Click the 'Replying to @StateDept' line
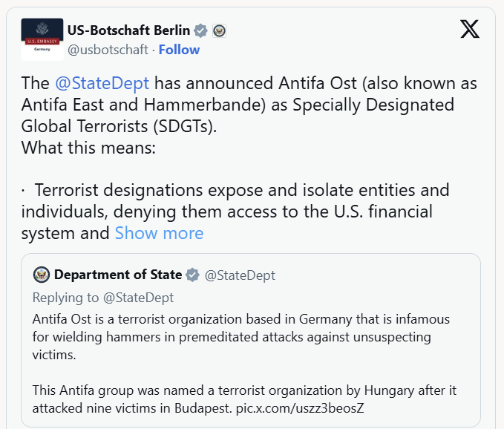The image size is (504, 429). [102, 298]
